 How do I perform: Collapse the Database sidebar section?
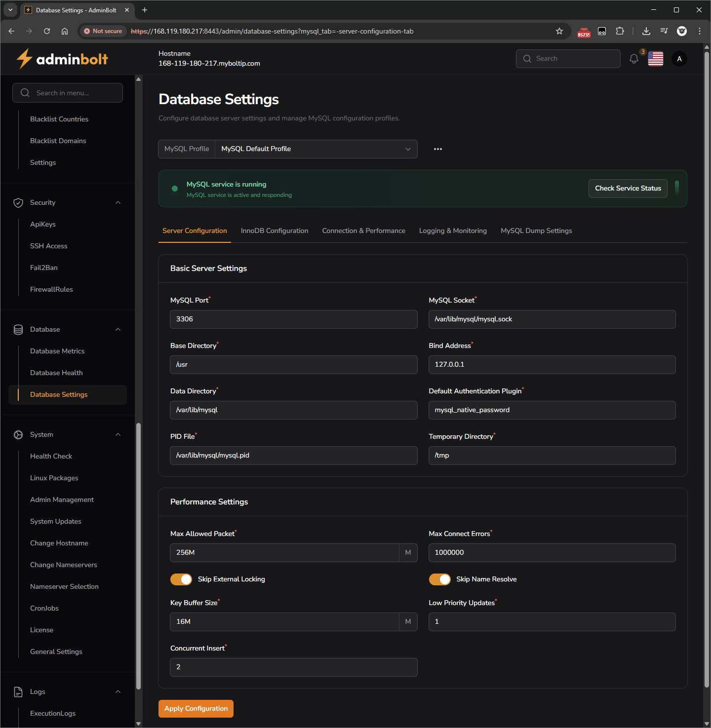(x=118, y=330)
